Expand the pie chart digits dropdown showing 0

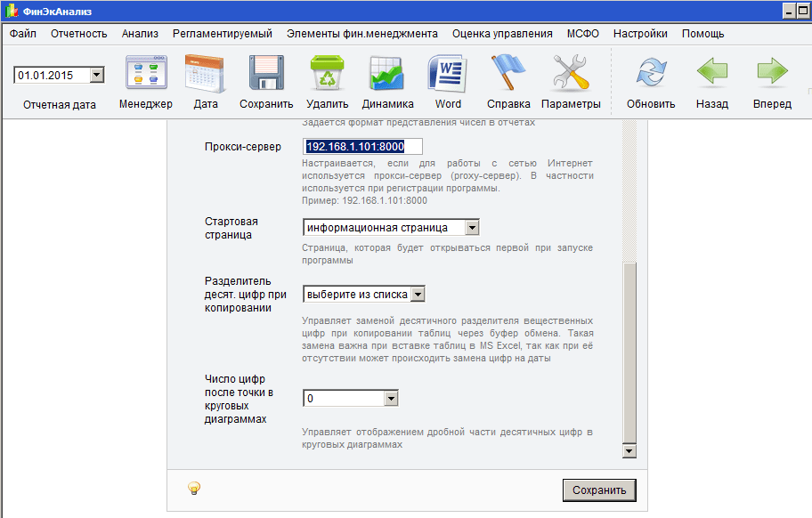coord(391,399)
